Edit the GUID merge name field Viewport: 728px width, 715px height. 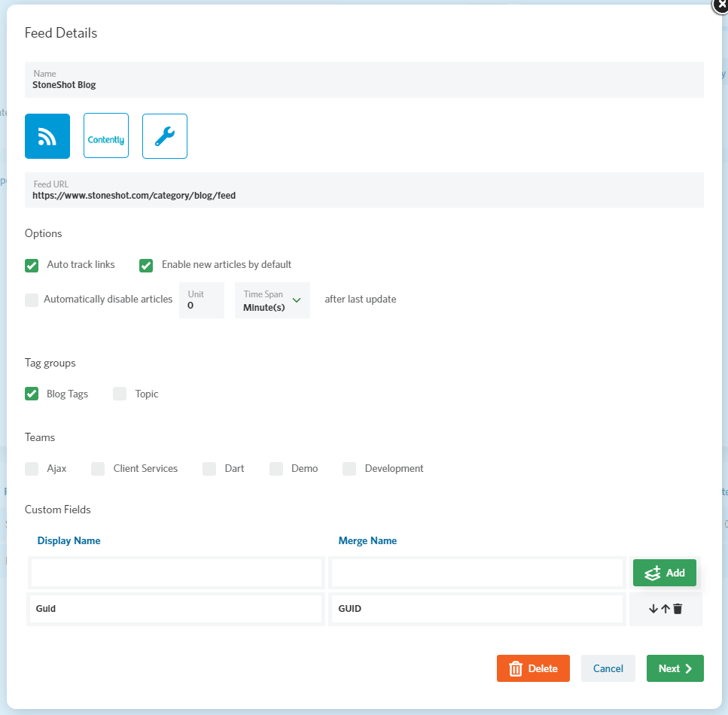click(x=477, y=609)
